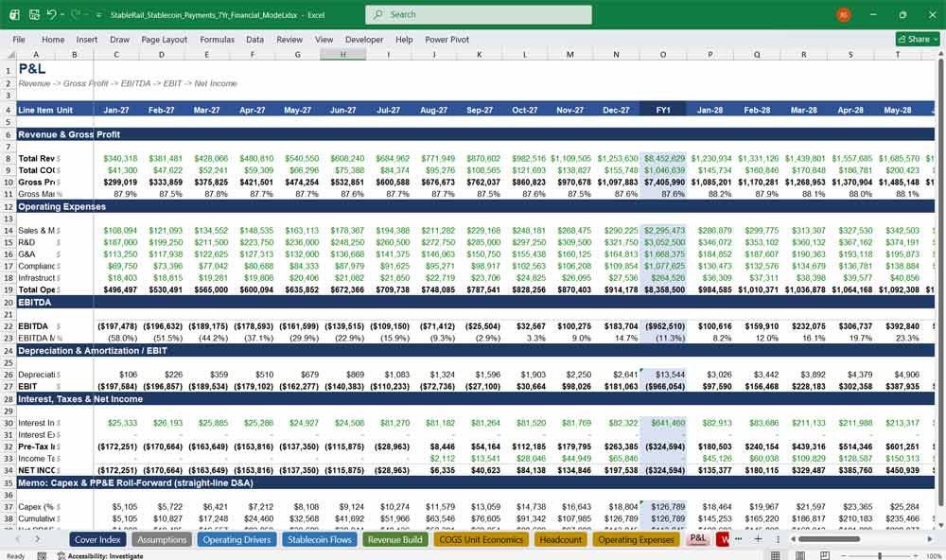Open the Help ribbon tab
Viewport: 946px width, 560px height.
[404, 39]
